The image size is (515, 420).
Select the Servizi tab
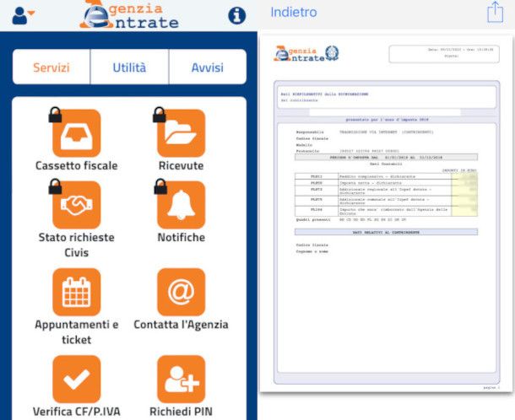coord(51,67)
